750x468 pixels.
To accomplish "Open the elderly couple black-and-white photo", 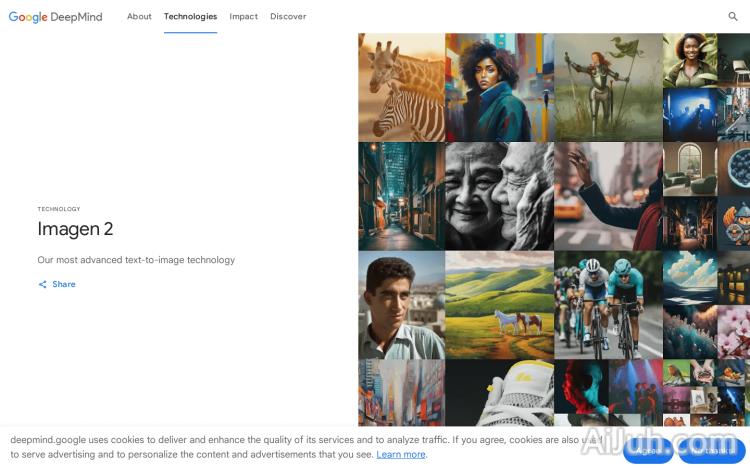I will pyautogui.click(x=498, y=195).
